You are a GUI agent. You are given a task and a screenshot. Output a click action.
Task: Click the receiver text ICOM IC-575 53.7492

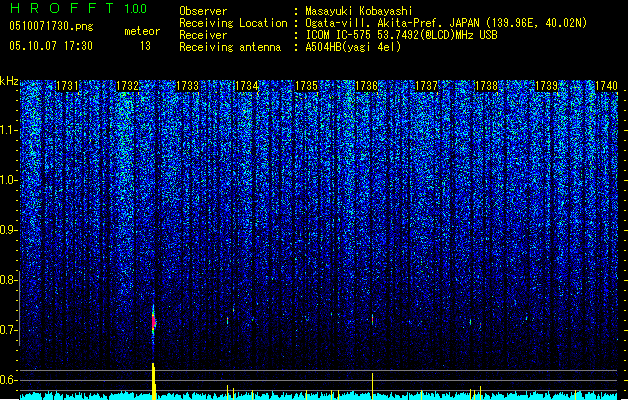[x=401, y=35]
